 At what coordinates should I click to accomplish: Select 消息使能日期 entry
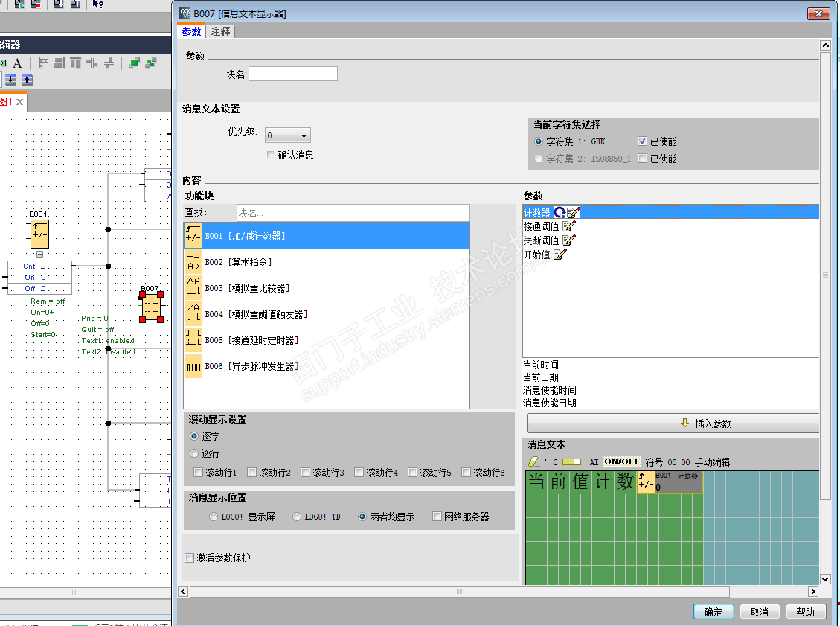coord(550,403)
